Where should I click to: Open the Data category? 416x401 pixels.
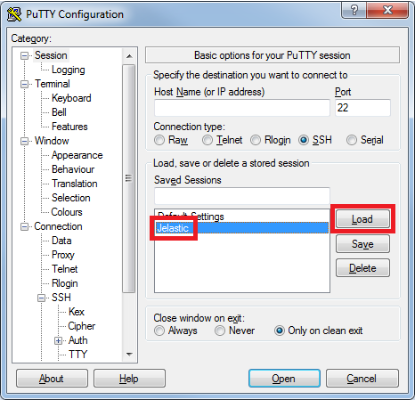click(x=62, y=241)
